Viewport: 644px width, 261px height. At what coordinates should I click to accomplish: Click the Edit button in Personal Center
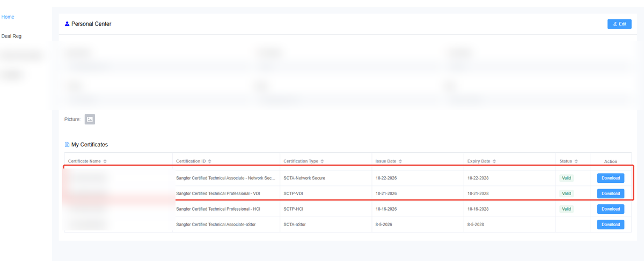[619, 24]
